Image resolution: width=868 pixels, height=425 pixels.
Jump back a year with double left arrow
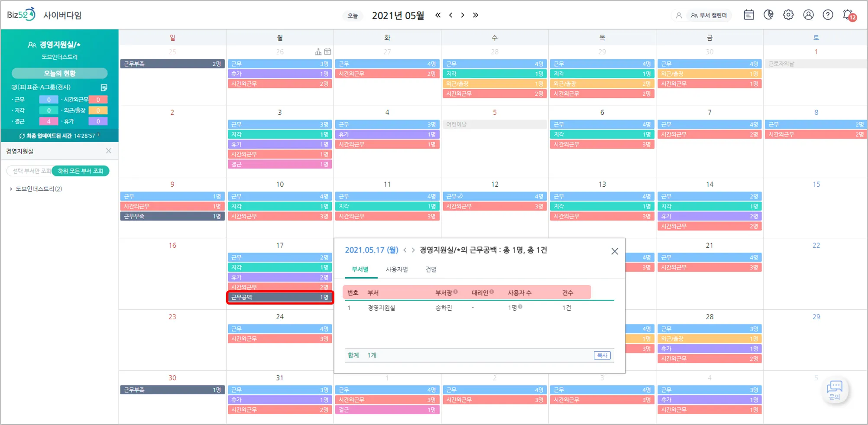click(x=438, y=15)
